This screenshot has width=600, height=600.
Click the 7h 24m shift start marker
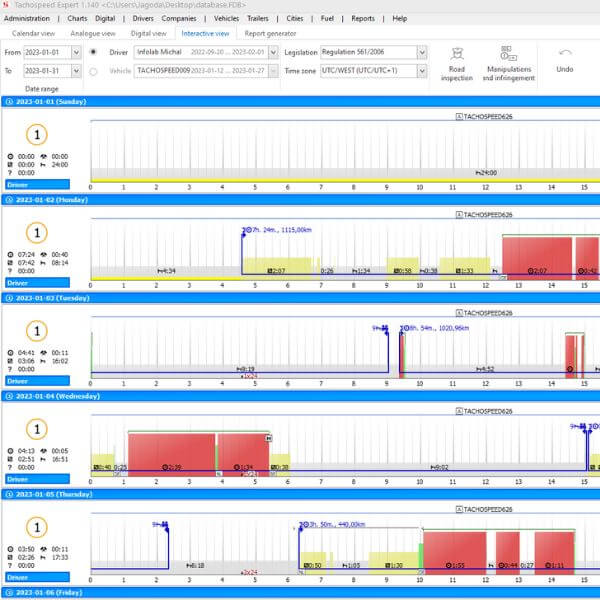pos(243,231)
